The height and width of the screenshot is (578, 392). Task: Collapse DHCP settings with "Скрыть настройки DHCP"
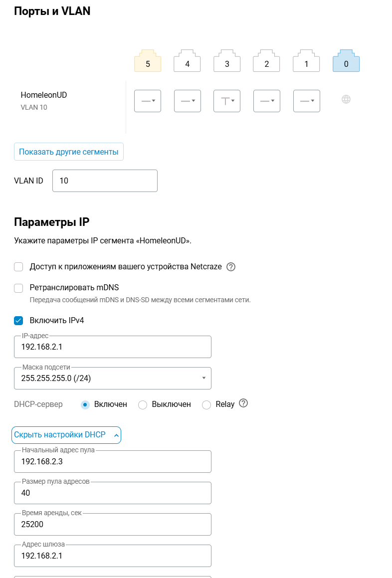coord(66,435)
